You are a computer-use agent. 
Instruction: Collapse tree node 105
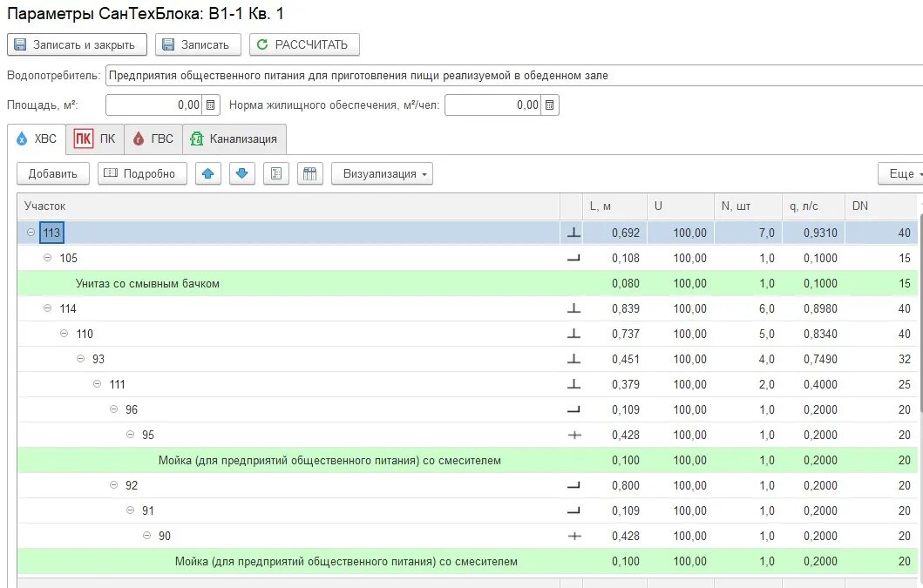[47, 258]
